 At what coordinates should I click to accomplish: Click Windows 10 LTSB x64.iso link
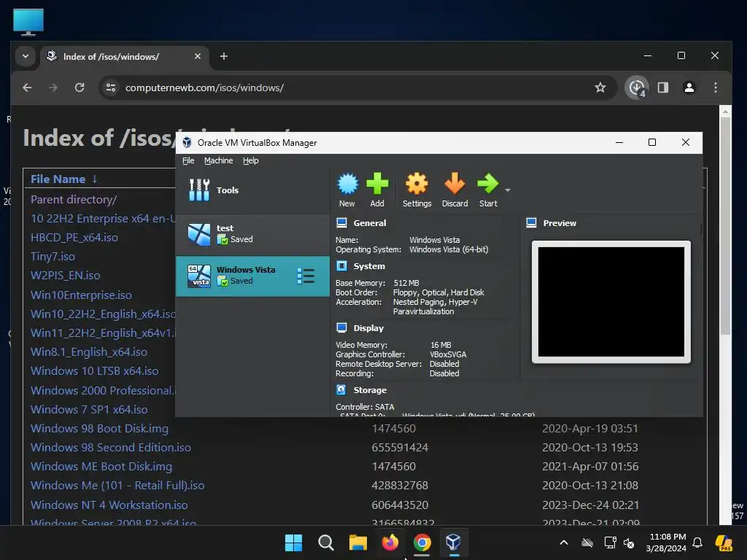coord(95,371)
